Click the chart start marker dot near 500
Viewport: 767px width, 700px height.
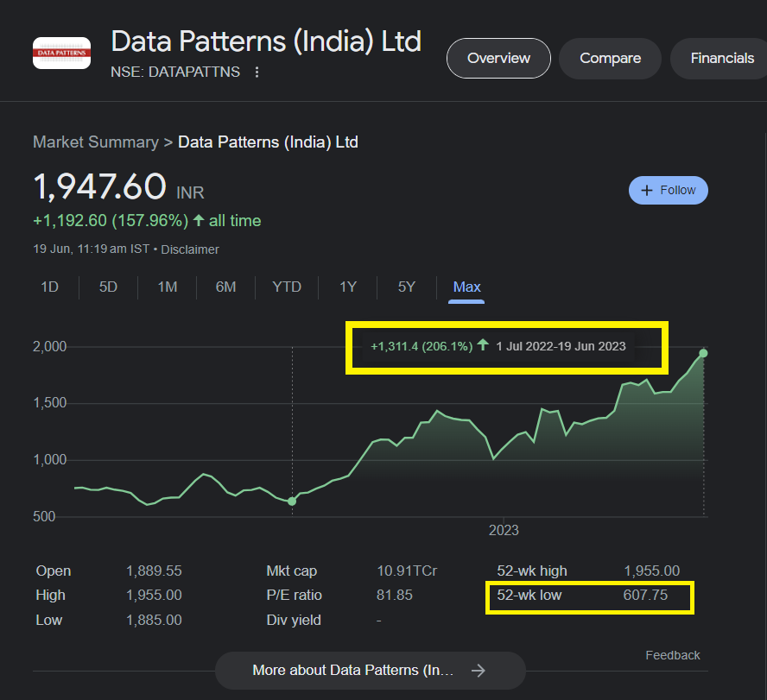click(x=292, y=501)
